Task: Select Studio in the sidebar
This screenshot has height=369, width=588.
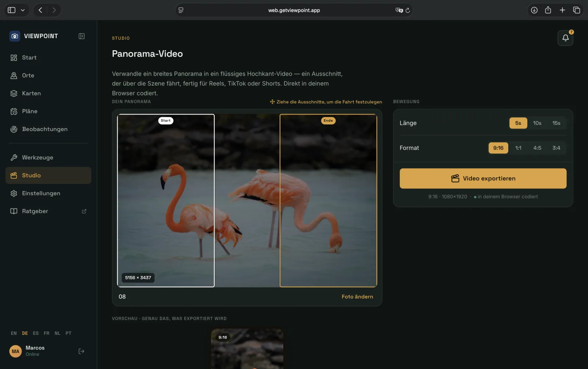Action: [49, 176]
